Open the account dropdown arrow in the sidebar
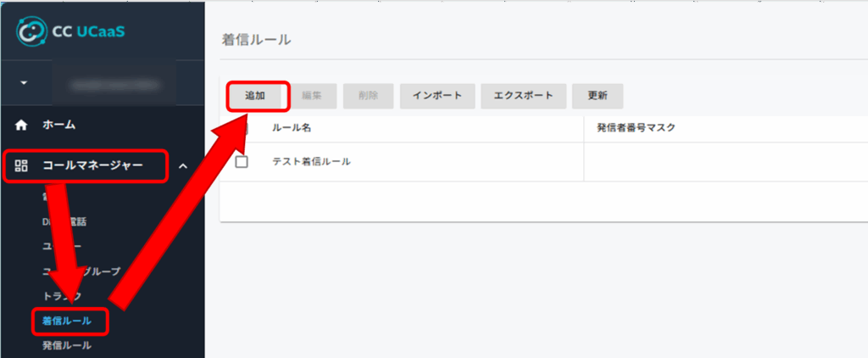 point(24,84)
